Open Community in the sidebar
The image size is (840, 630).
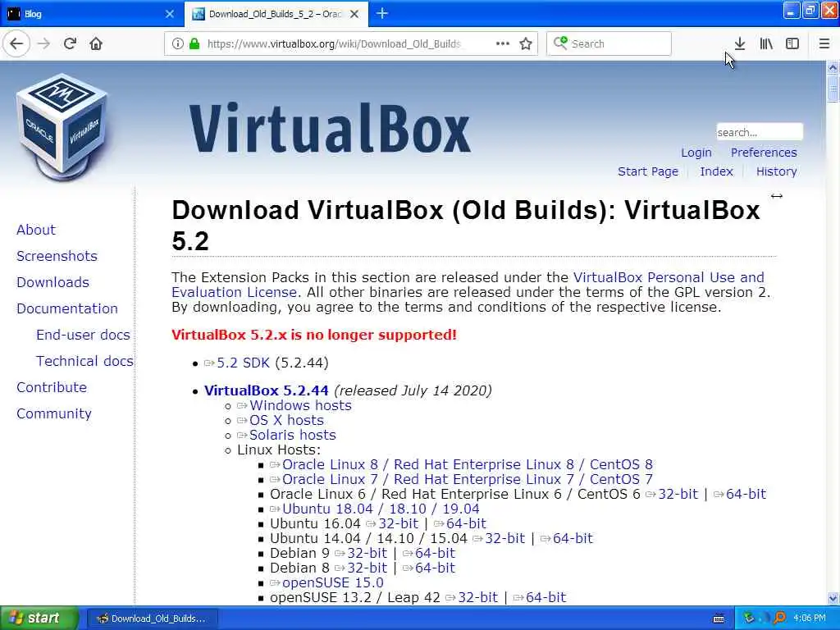pyautogui.click(x=53, y=413)
